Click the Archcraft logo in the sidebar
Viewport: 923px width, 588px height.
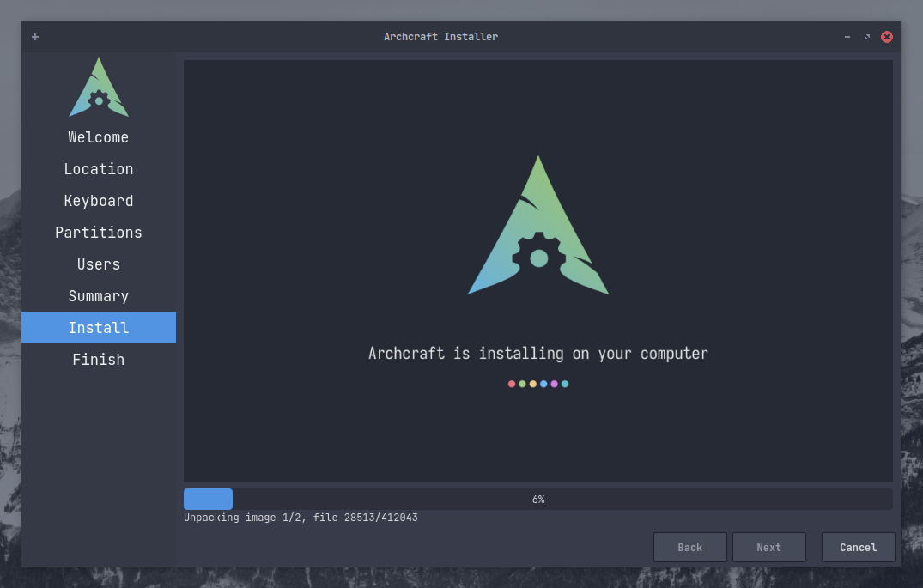(x=99, y=87)
